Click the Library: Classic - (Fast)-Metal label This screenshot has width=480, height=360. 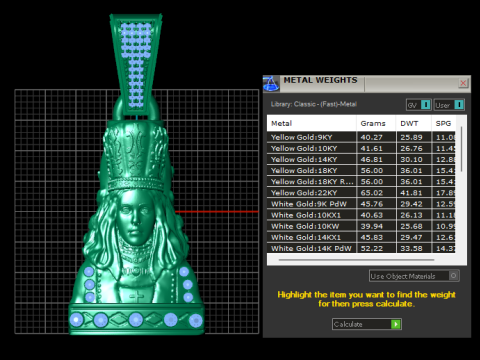(x=314, y=104)
